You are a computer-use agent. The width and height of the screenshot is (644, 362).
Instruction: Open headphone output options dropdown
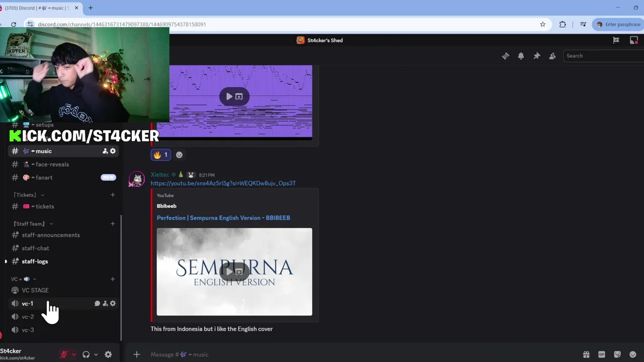click(96, 354)
